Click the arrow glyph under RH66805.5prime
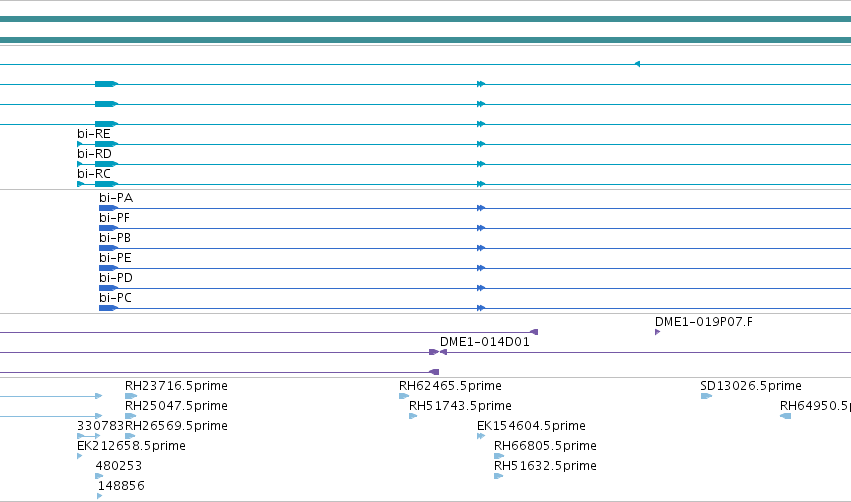The image size is (851, 502). coord(499,456)
